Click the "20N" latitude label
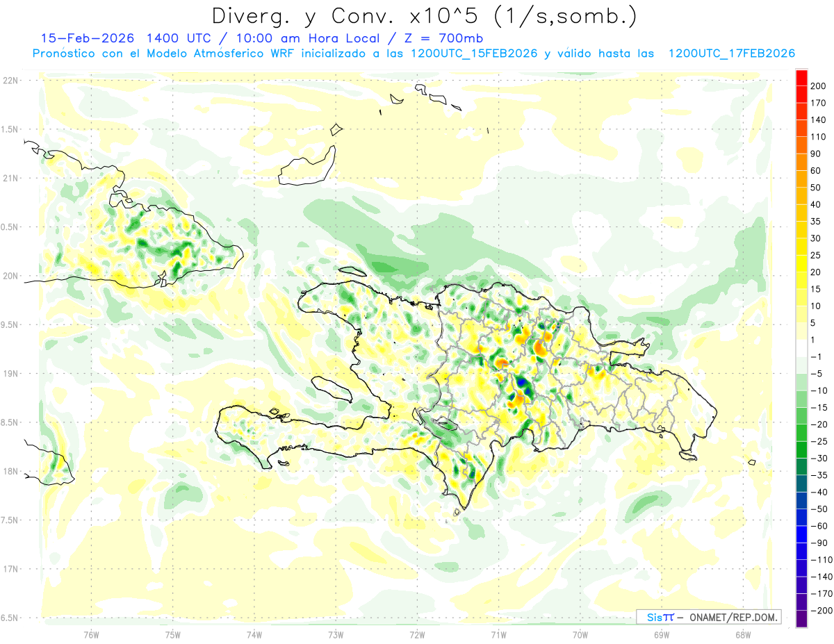 (11, 276)
